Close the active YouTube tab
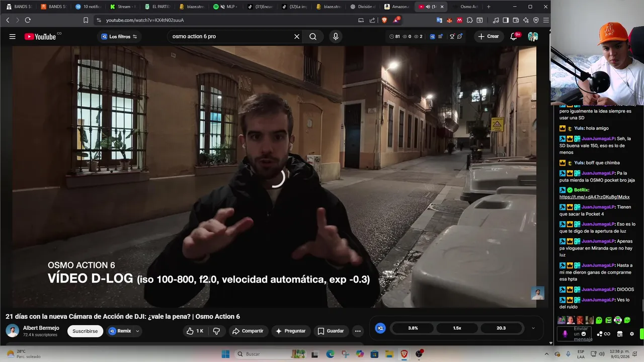The height and width of the screenshot is (362, 644). click(442, 7)
